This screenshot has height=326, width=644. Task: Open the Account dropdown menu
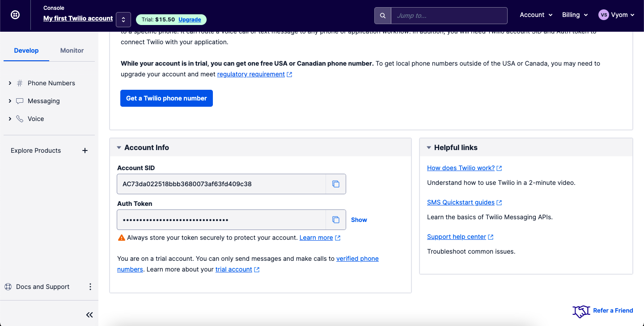[536, 15]
